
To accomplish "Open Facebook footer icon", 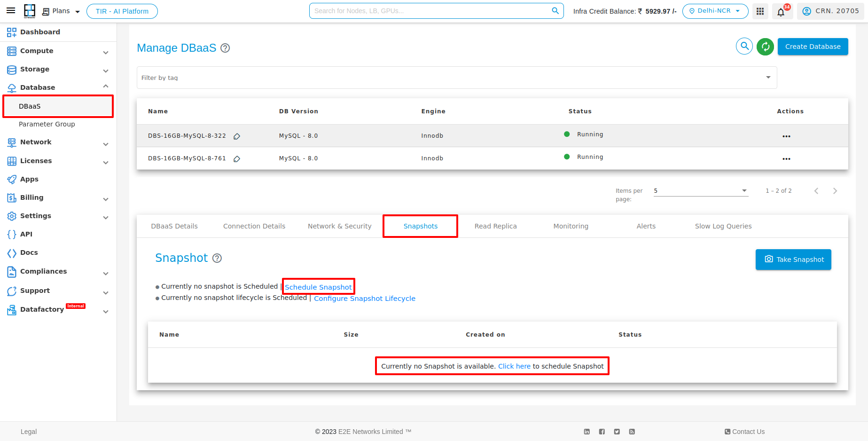I will pyautogui.click(x=602, y=432).
